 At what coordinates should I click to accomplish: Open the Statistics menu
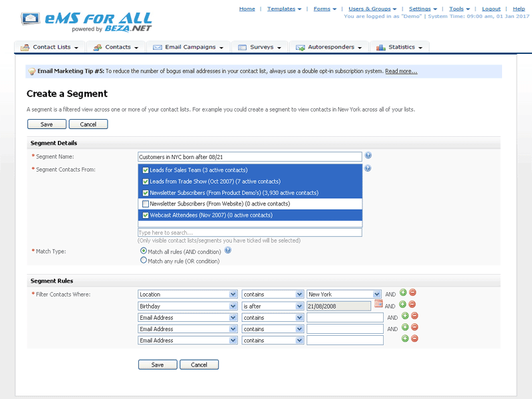click(x=400, y=47)
